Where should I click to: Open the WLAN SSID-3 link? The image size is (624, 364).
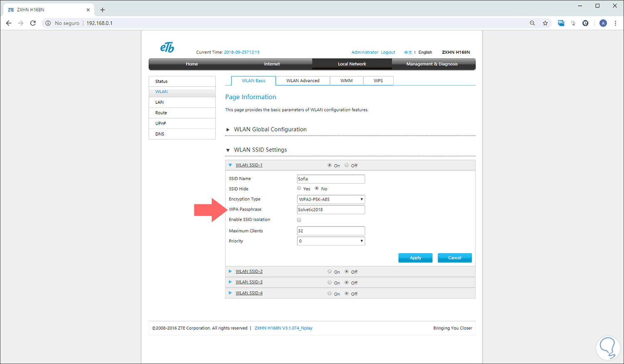pyautogui.click(x=249, y=282)
